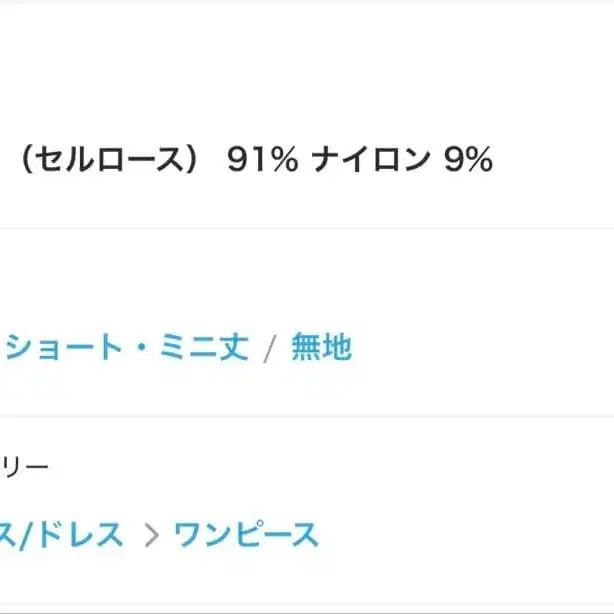Select the ナイロン material label
Screen dimensions: 614x614
pyautogui.click(x=370, y=160)
